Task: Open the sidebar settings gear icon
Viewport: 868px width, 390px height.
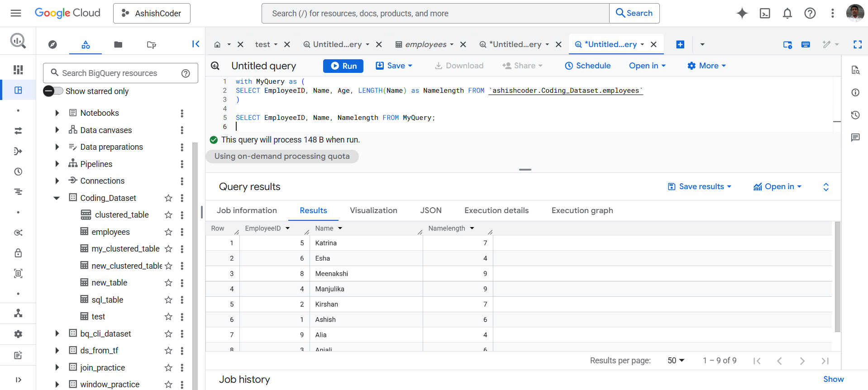Action: point(18,334)
